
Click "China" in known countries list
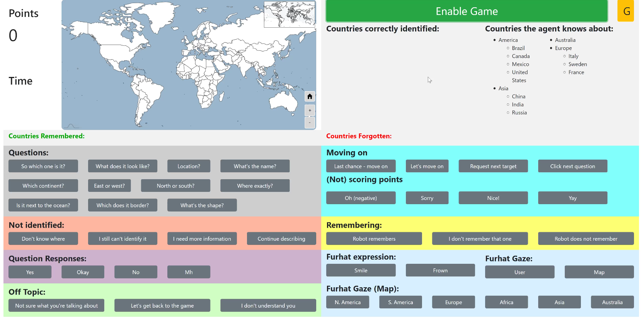519,97
